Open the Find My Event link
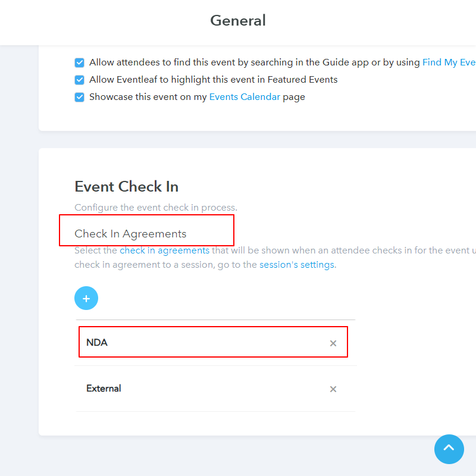The image size is (476, 476). (449, 62)
